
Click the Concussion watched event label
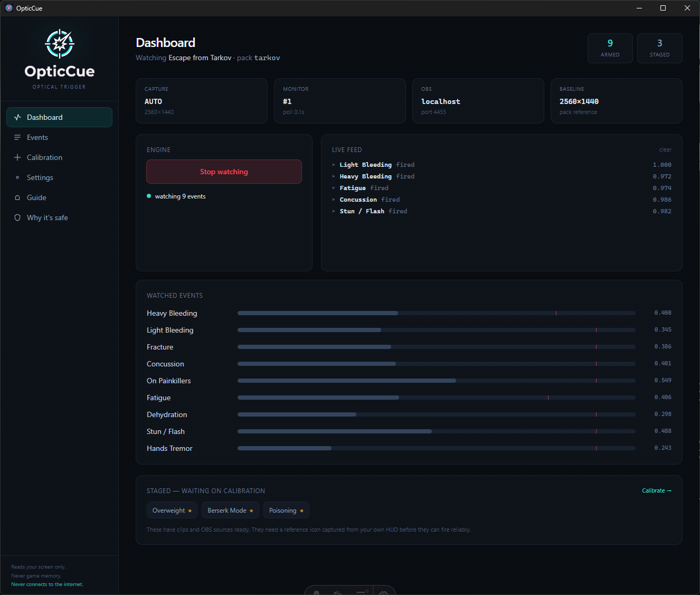click(165, 364)
